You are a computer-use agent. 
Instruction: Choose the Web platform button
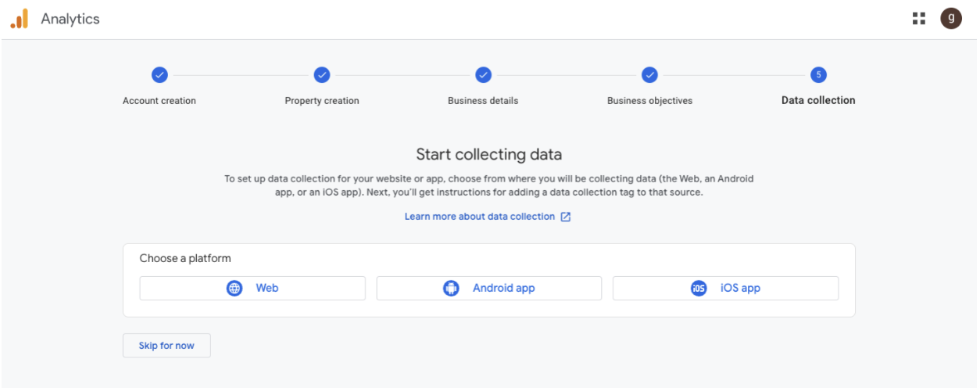click(x=252, y=288)
